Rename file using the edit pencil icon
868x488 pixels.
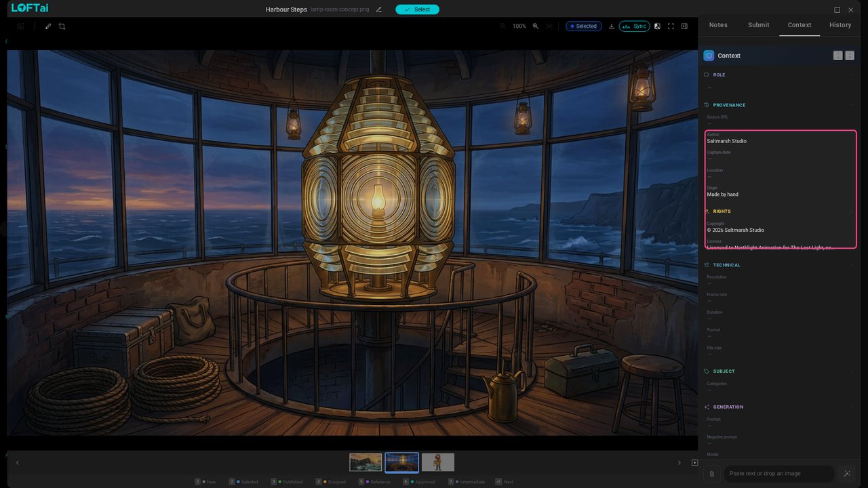pyautogui.click(x=379, y=9)
